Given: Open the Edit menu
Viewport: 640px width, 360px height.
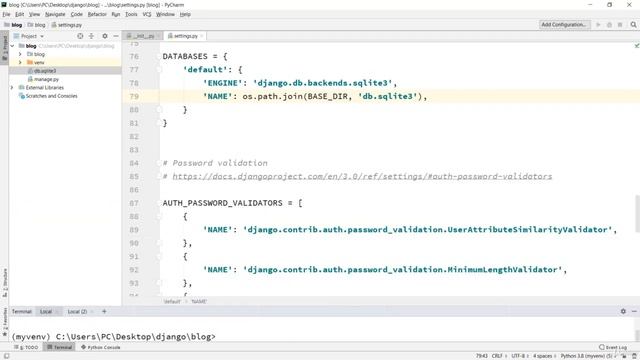Looking at the screenshot, I should click(19, 14).
